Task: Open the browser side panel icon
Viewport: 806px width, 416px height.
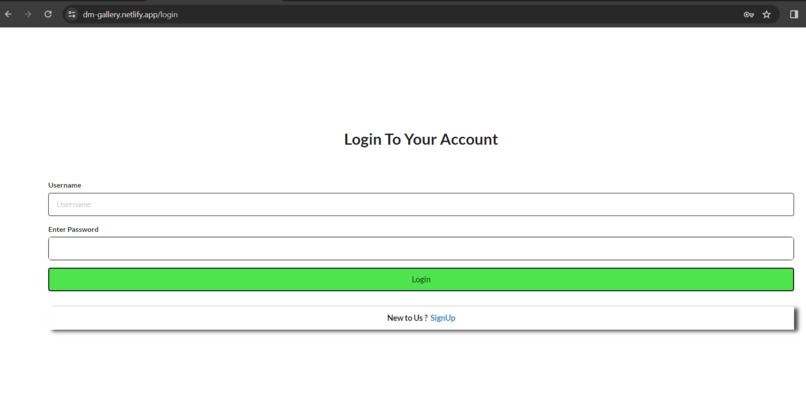Action: (x=794, y=14)
